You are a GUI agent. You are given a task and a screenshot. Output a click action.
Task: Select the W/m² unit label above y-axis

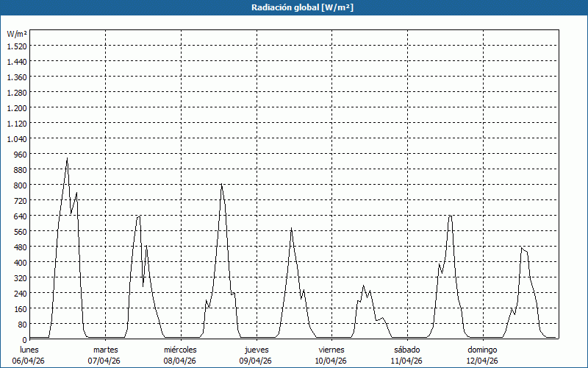[17, 34]
